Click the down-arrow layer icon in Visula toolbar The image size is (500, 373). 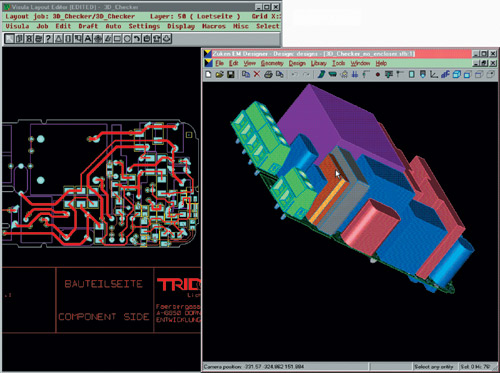[167, 39]
